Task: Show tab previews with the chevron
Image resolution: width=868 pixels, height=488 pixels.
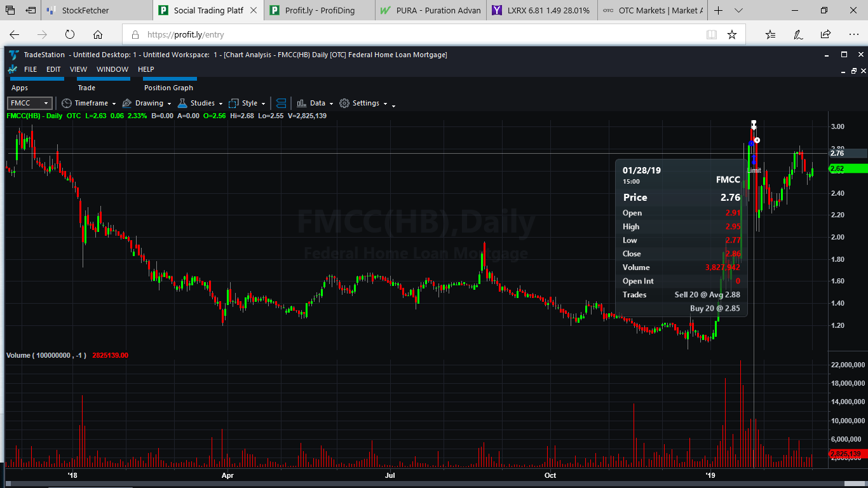Action: pos(738,11)
